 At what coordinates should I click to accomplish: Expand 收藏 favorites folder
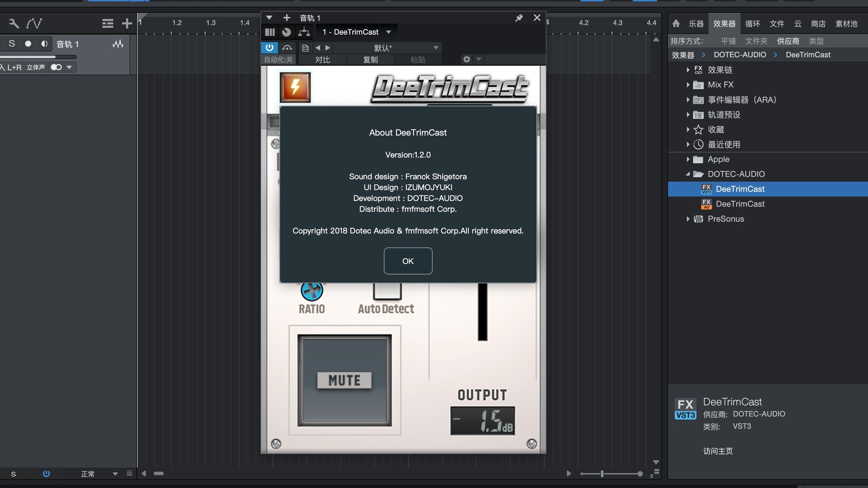pyautogui.click(x=688, y=130)
